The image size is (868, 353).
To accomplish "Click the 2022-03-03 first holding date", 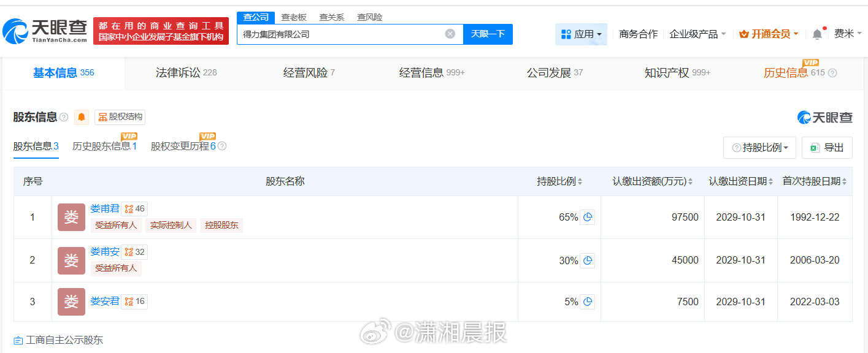I will click(x=815, y=302).
